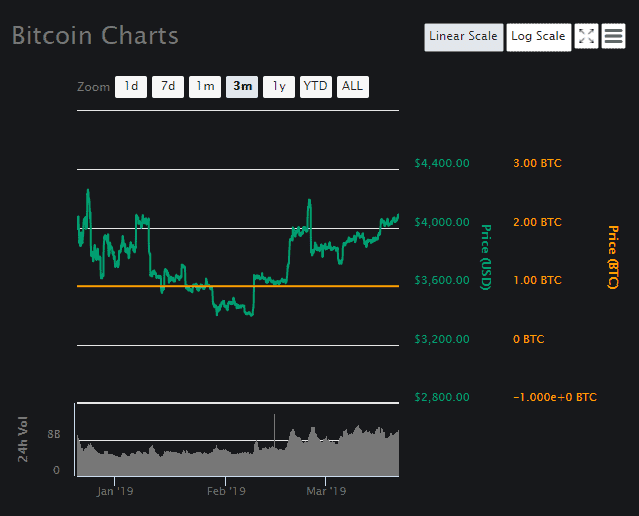This screenshot has width=639, height=516.
Task: Click the $2,800.00 axis label
Action: point(442,397)
